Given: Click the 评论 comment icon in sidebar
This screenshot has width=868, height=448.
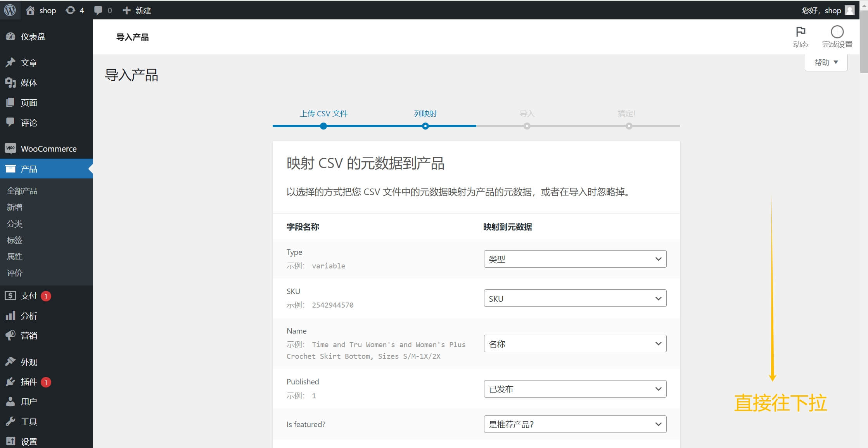Looking at the screenshot, I should tap(10, 122).
